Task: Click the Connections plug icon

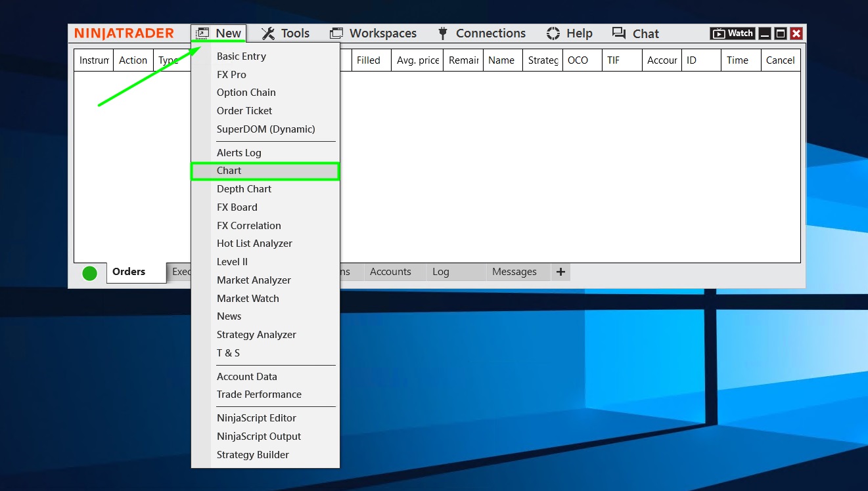Action: [x=442, y=33]
